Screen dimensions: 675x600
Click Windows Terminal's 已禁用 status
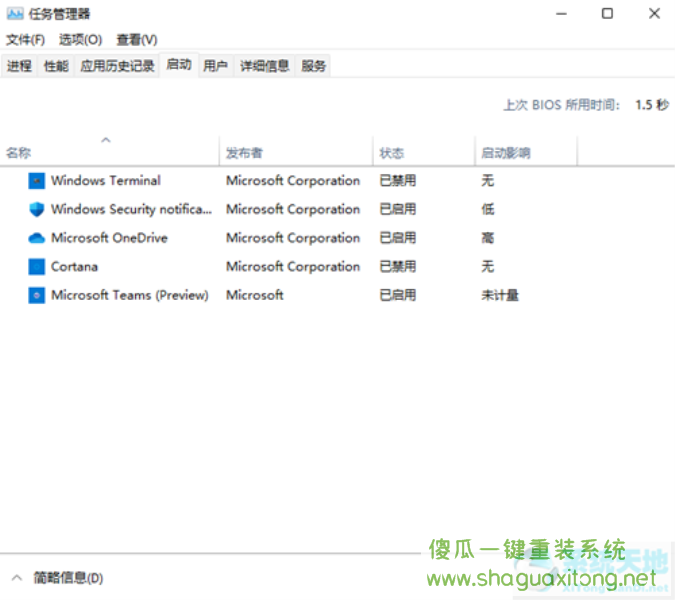[x=398, y=181]
